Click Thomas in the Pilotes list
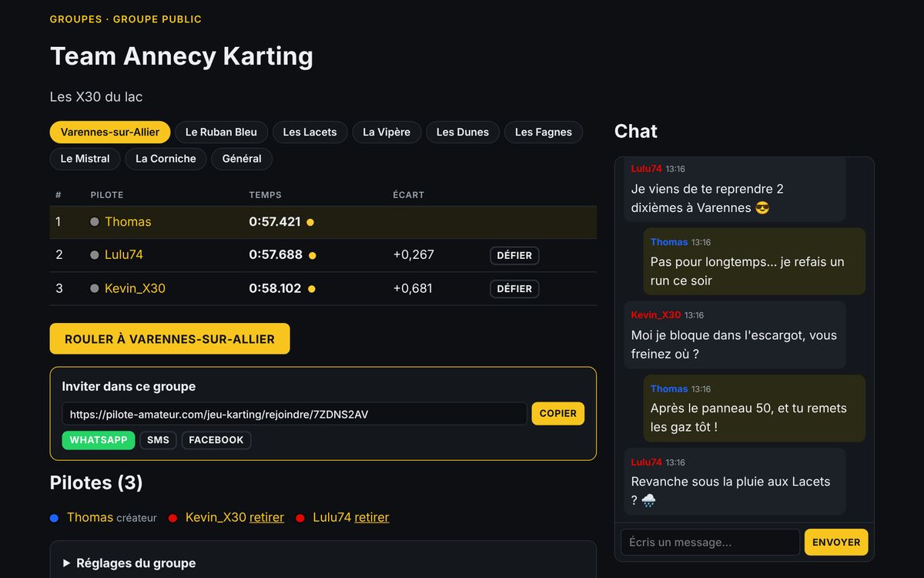This screenshot has width=924, height=578. click(90, 517)
